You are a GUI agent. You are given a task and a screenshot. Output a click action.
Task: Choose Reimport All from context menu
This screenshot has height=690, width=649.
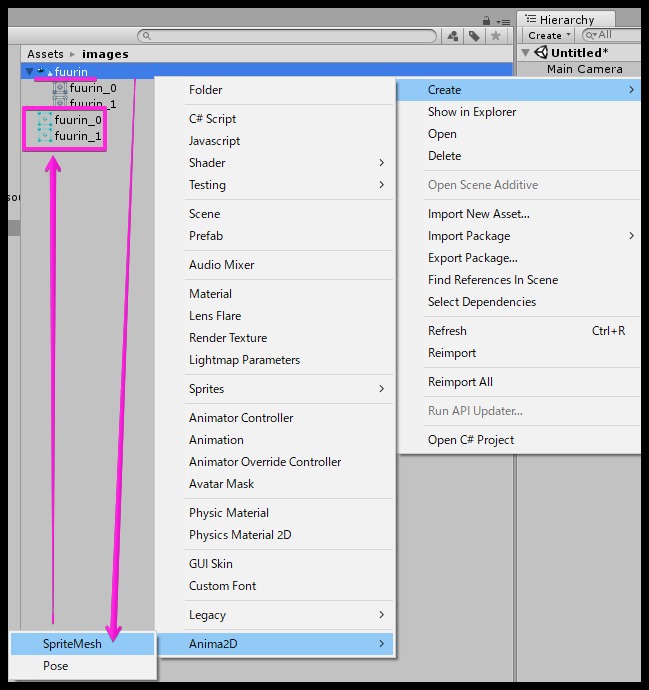click(460, 382)
